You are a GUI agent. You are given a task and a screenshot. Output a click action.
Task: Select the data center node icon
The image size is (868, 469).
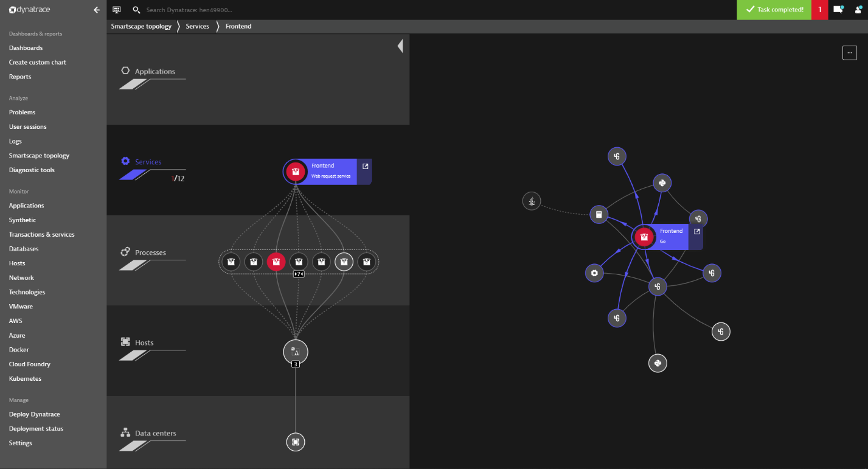(296, 442)
